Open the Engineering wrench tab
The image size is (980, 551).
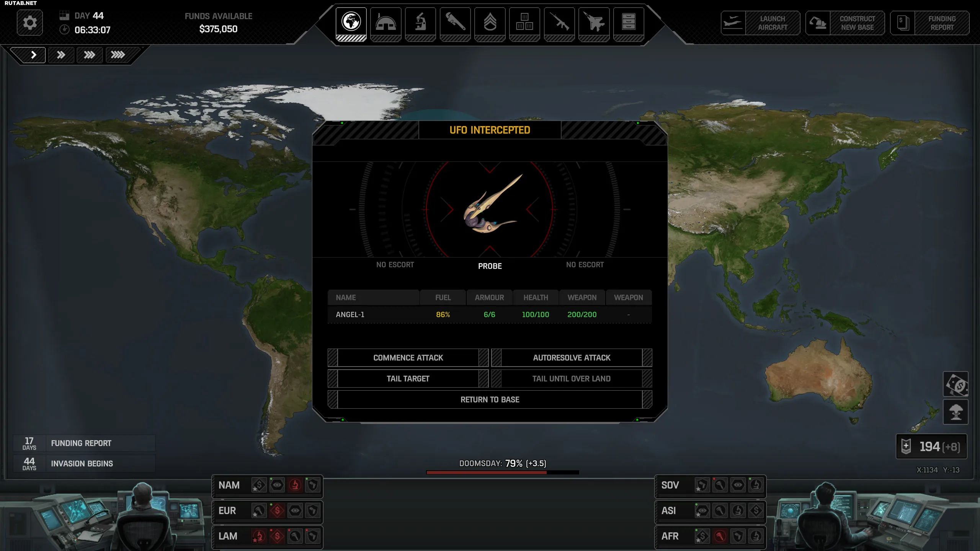[455, 22]
